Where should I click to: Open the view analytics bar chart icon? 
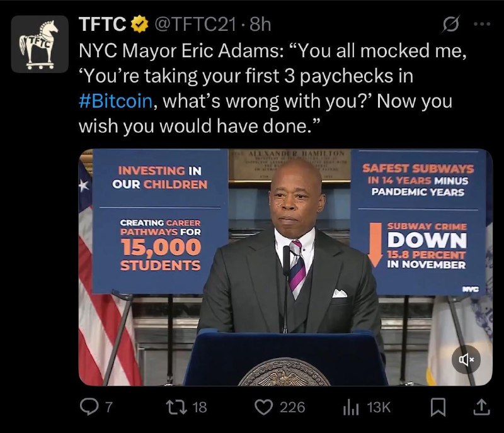(x=351, y=408)
